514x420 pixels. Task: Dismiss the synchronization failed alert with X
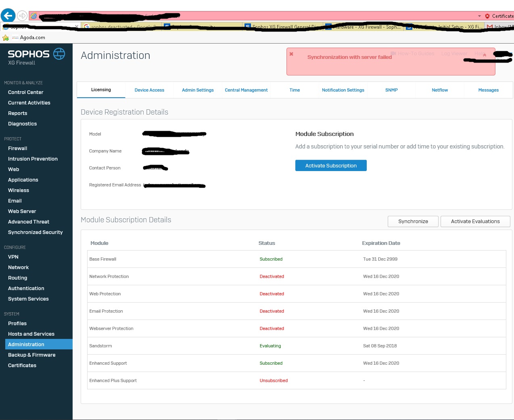point(291,54)
